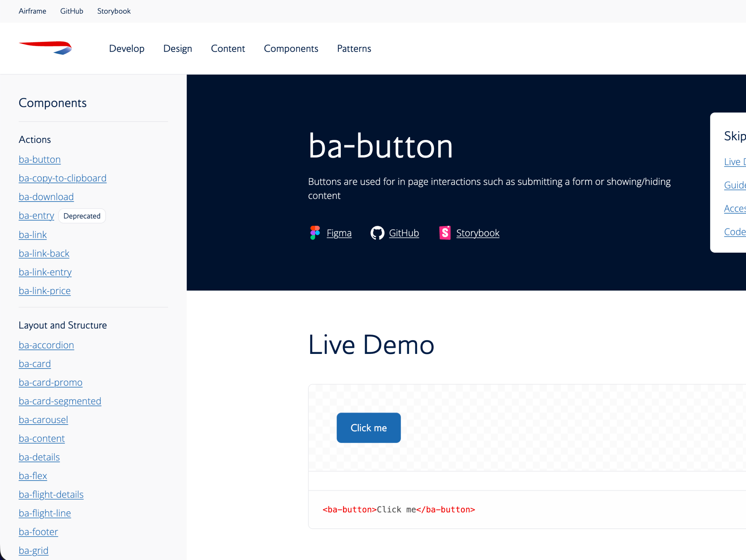The image size is (746, 560).
Task: Open the Storybook text link in hero
Action: click(x=477, y=233)
